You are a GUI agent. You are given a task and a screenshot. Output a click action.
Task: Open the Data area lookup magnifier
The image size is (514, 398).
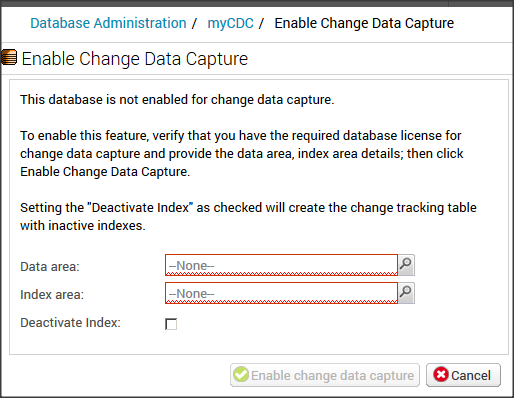point(406,265)
